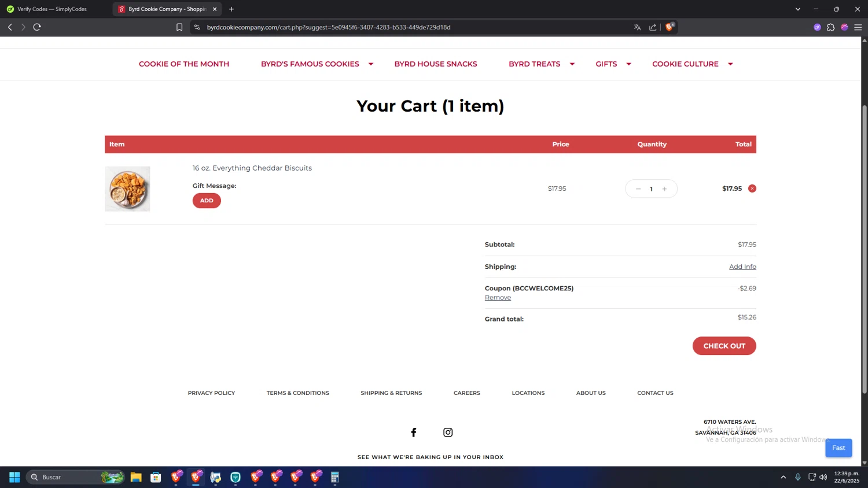The height and width of the screenshot is (488, 868).
Task: Open the Careers footer link
Action: point(467,393)
